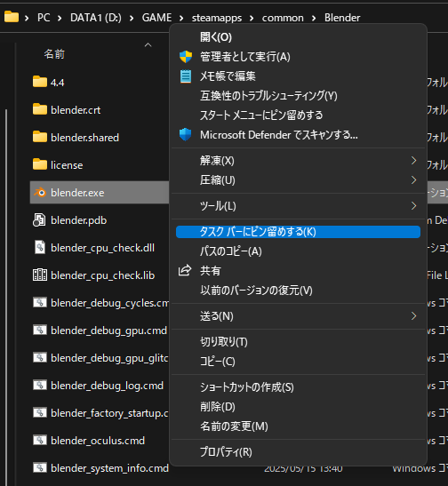This screenshot has height=486, width=448.
Task: Open the chevron after steamapps
Action: pyautogui.click(x=252, y=19)
